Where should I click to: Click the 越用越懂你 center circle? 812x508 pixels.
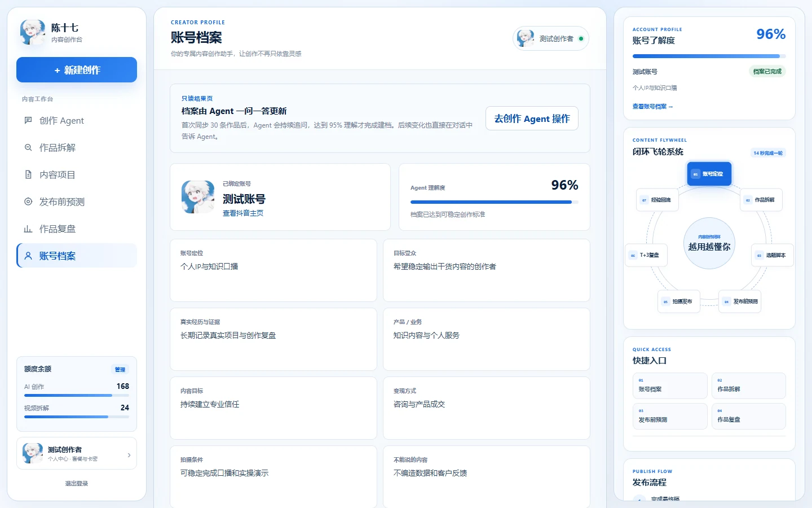coord(709,243)
